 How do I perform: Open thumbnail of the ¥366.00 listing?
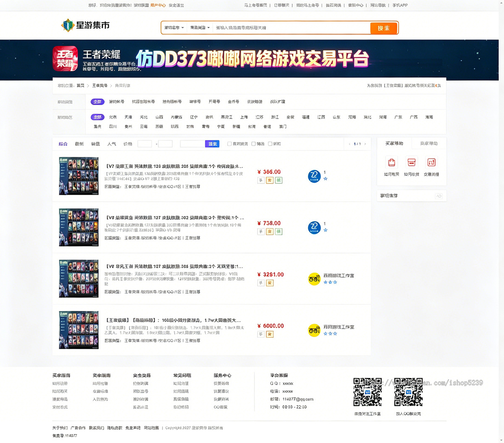(x=79, y=176)
